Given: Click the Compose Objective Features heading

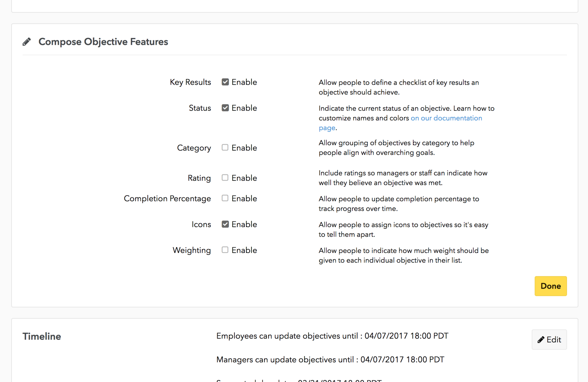Looking at the screenshot, I should point(103,42).
